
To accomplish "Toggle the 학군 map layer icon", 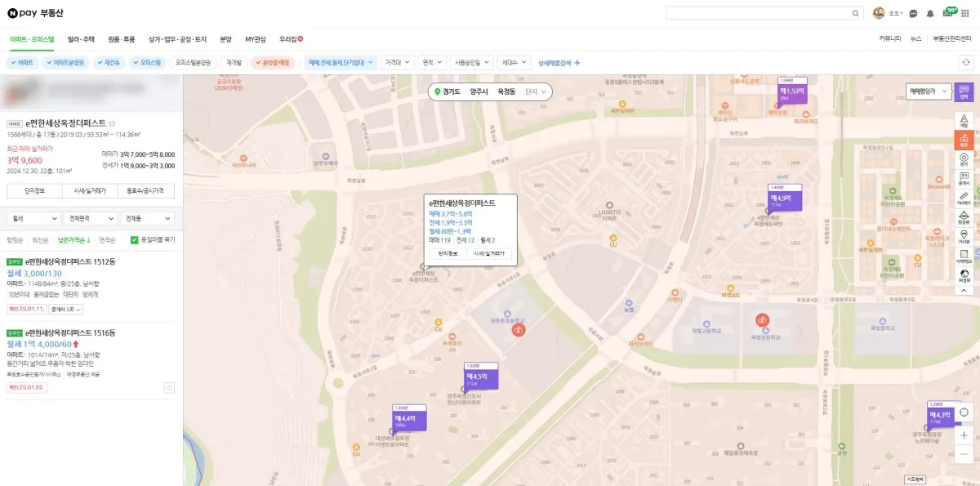I will (964, 140).
